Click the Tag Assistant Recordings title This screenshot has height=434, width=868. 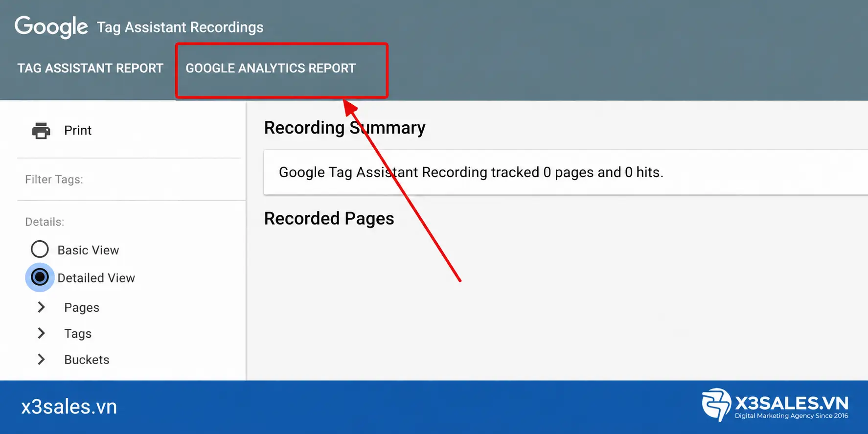[180, 27]
